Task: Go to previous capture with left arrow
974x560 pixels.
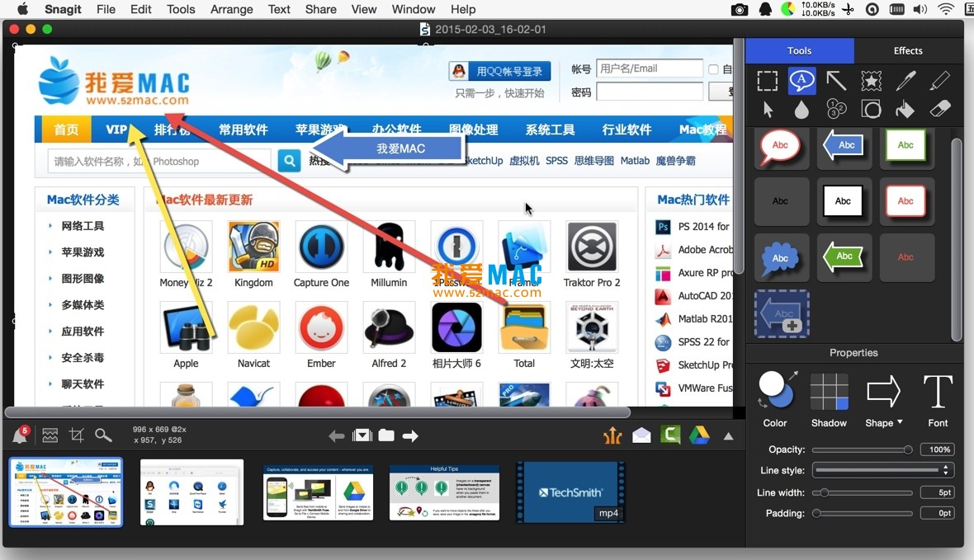Action: [336, 435]
